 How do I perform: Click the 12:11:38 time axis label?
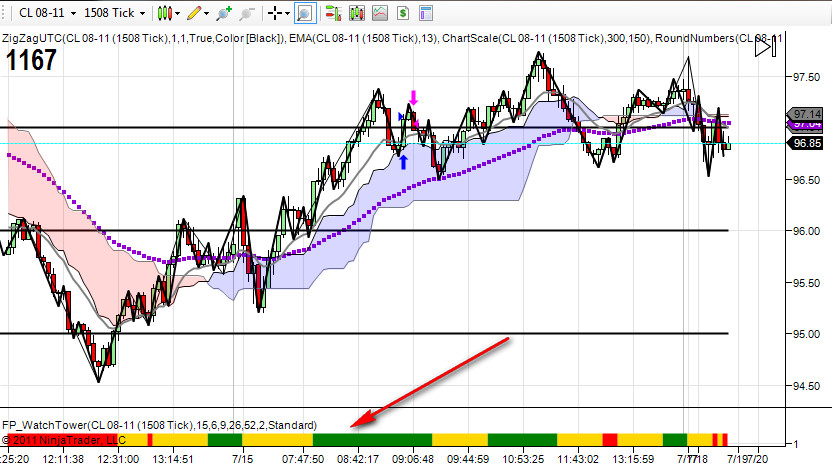(63, 459)
